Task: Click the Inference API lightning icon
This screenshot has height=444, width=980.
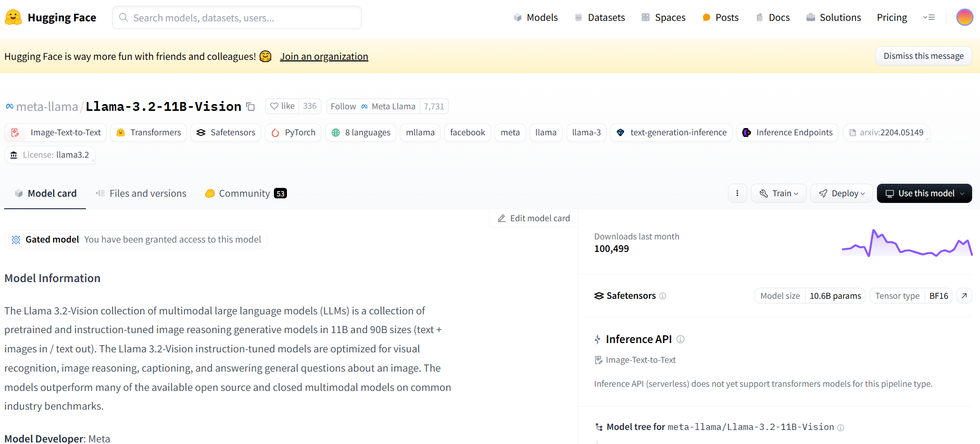Action: point(598,339)
